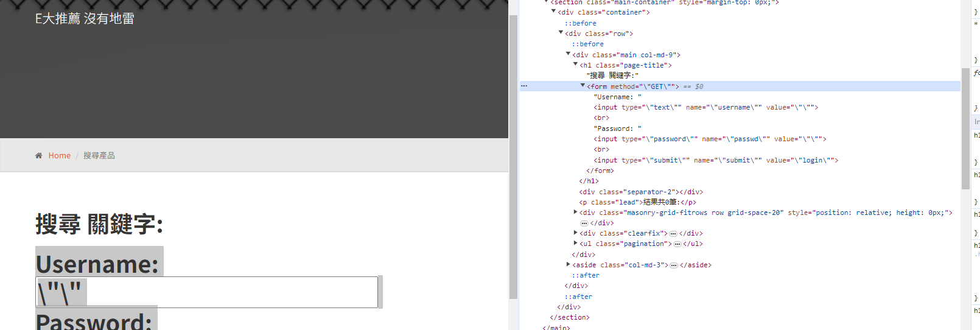
Task: Click the ellipsis badge in aside element
Action: (674, 265)
